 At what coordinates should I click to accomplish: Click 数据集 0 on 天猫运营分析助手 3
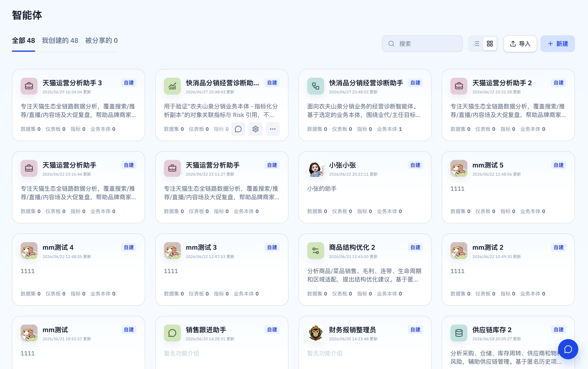click(x=31, y=129)
